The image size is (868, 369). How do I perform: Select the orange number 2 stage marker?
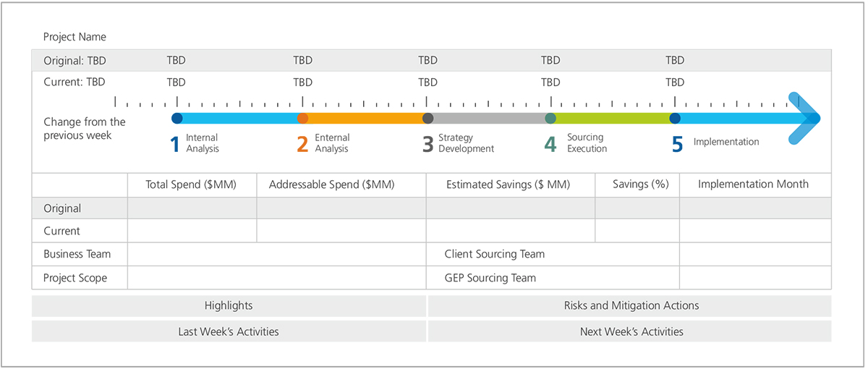point(302,144)
